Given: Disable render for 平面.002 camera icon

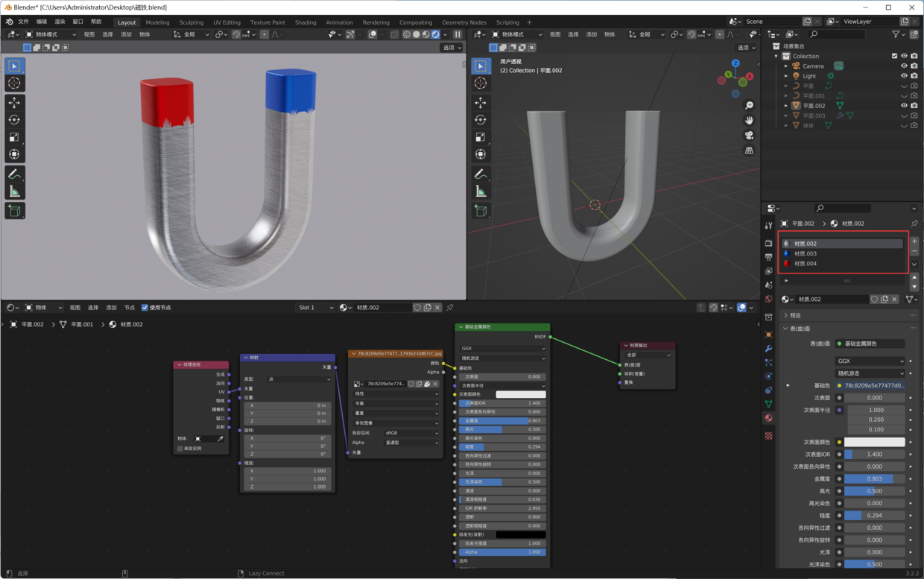Looking at the screenshot, I should click(914, 105).
